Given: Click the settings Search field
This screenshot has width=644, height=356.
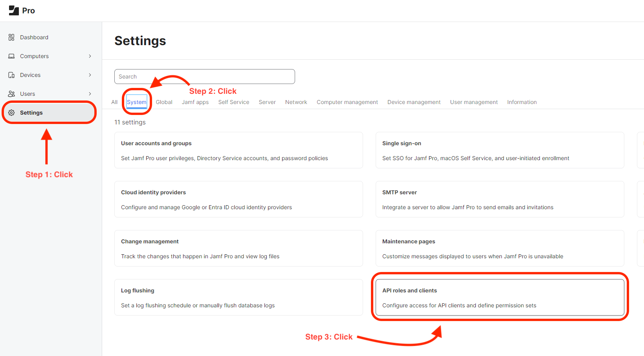Looking at the screenshot, I should tap(204, 77).
